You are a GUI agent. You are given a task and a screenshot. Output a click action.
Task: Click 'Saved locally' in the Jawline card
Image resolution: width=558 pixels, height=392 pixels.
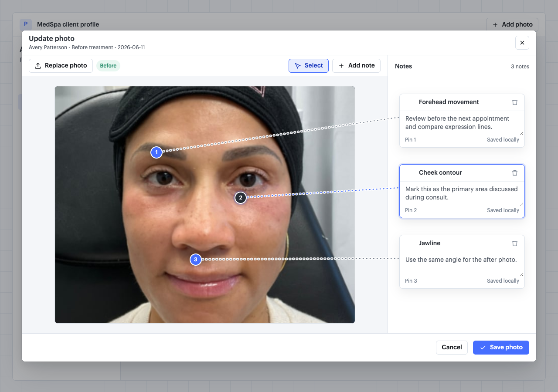pos(503,281)
